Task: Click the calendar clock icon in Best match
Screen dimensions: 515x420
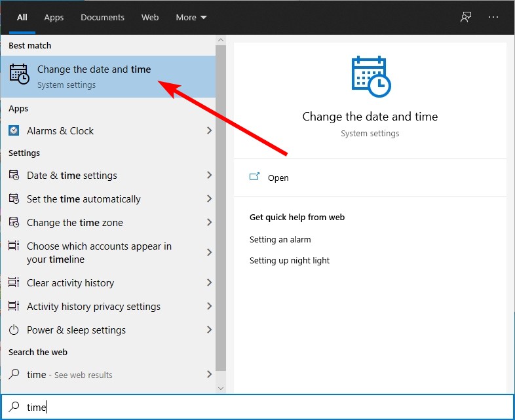Action: (x=20, y=74)
